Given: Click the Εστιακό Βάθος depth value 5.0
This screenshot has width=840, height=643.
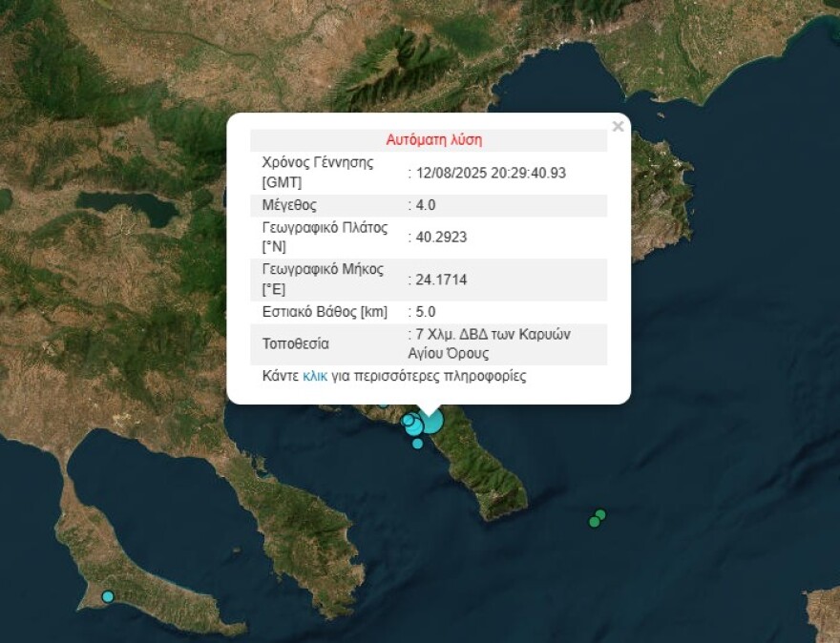Looking at the screenshot, I should pos(426,312).
